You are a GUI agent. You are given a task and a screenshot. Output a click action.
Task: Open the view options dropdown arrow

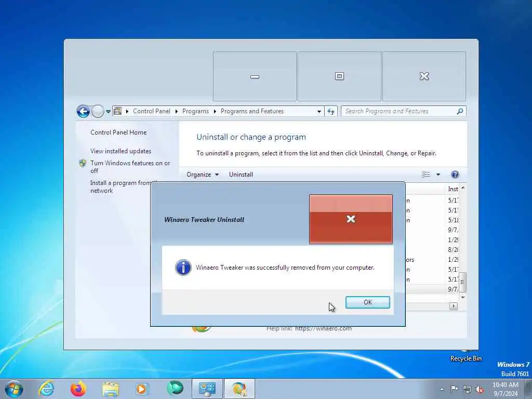tap(438, 175)
